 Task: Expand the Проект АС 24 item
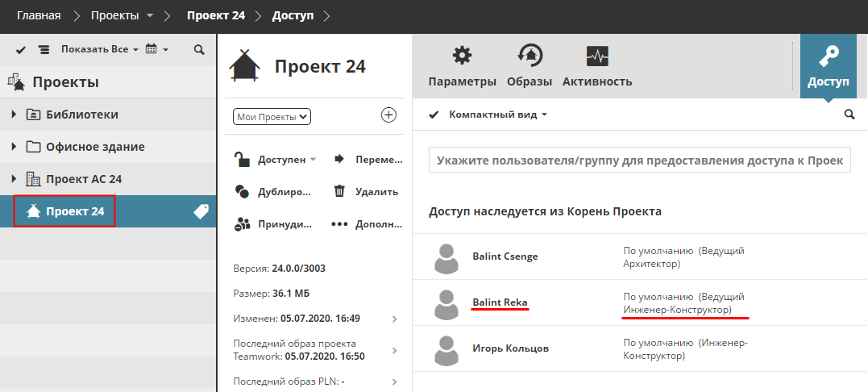(14, 179)
